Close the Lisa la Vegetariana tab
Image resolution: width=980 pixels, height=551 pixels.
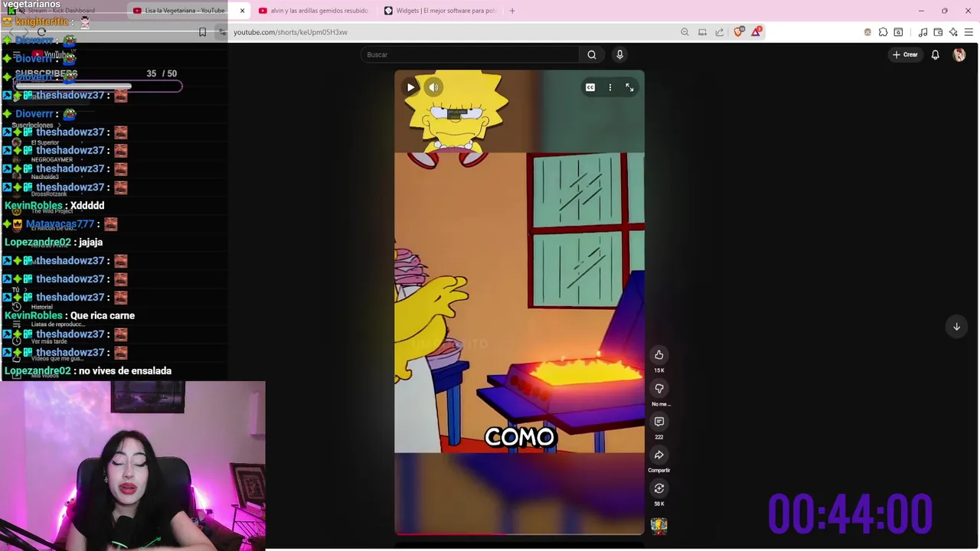click(x=242, y=11)
